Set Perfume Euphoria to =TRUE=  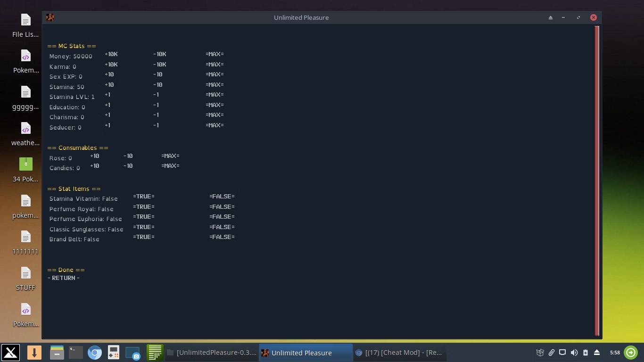(144, 217)
